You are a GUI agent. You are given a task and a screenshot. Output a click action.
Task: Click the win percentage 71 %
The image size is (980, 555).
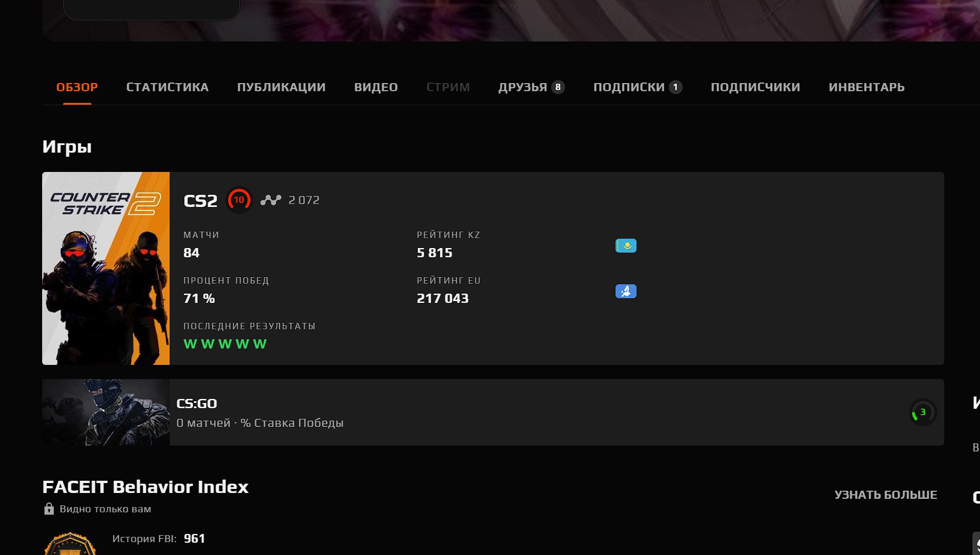(x=200, y=298)
